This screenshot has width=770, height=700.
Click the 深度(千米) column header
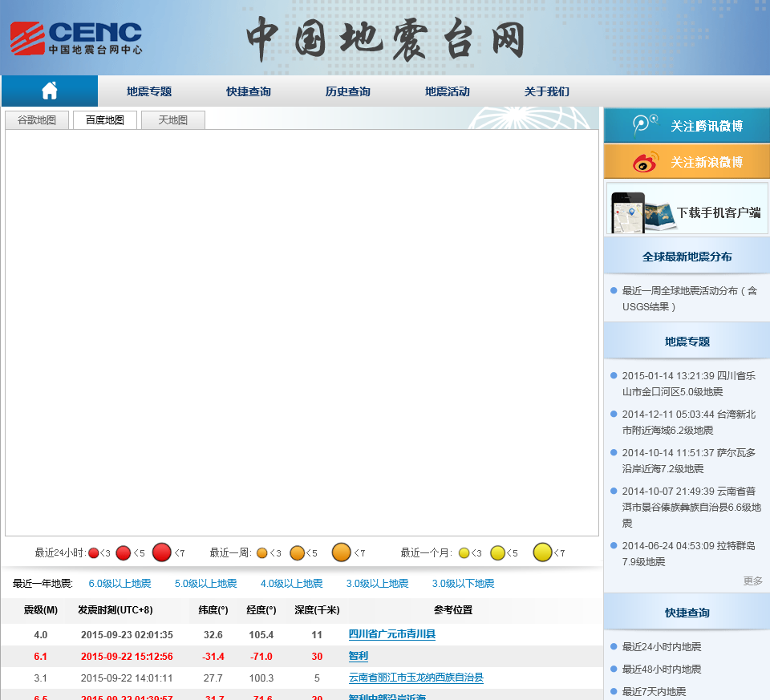[x=317, y=609]
